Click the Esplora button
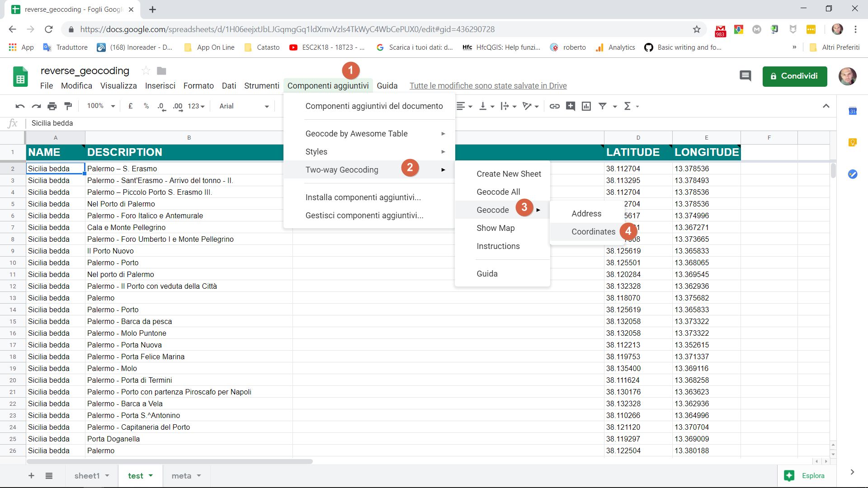Screen dimensions: 868x488 pos(807,476)
